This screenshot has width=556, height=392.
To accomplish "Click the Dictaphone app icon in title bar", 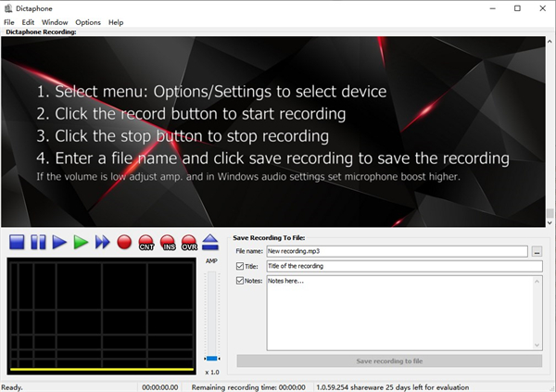I will [8, 8].
